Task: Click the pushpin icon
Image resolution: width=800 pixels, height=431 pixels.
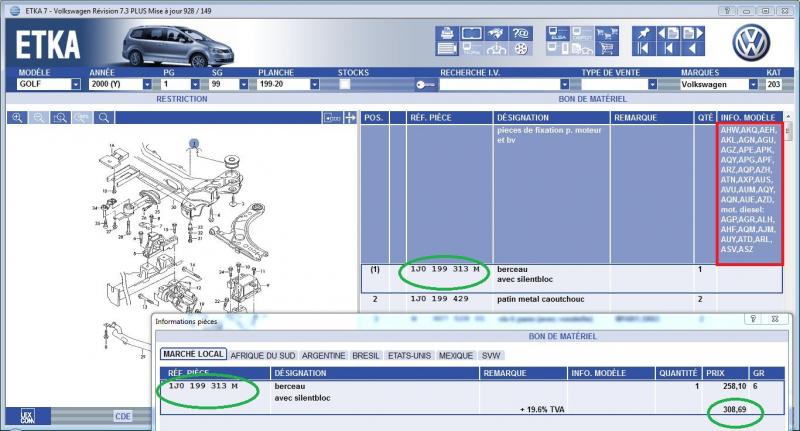Action: [644, 34]
